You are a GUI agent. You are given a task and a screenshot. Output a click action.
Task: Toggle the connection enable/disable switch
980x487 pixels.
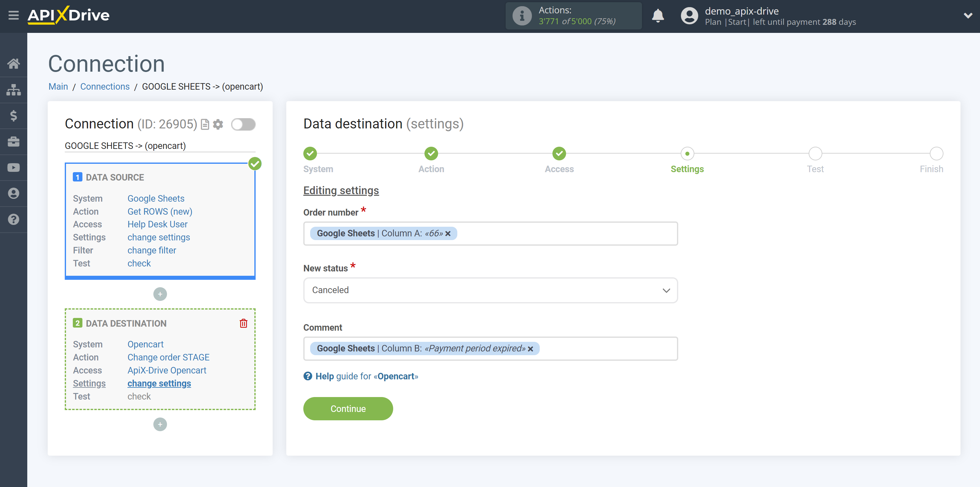click(244, 125)
